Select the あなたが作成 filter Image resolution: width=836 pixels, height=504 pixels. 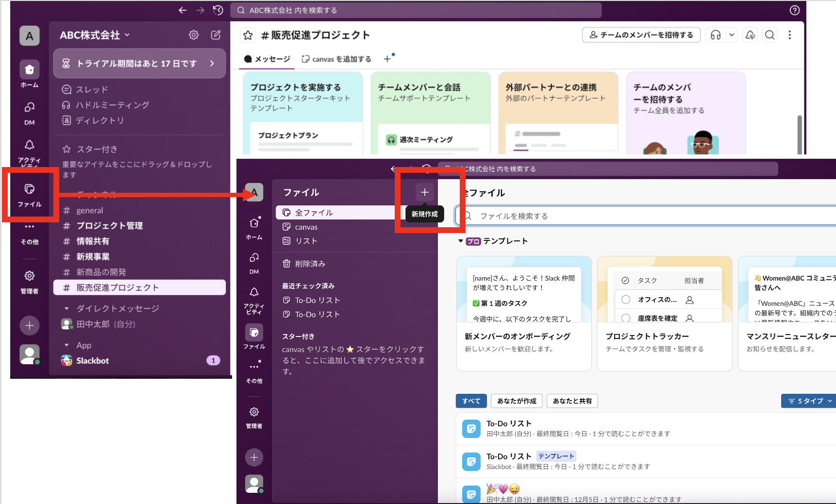[516, 401]
